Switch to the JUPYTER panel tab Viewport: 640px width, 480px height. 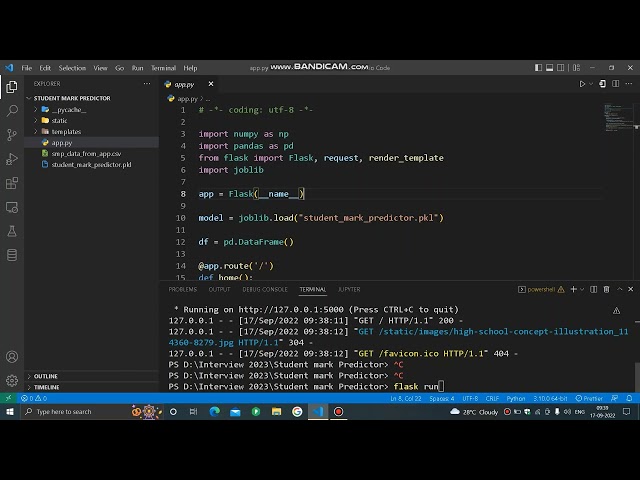coord(349,289)
